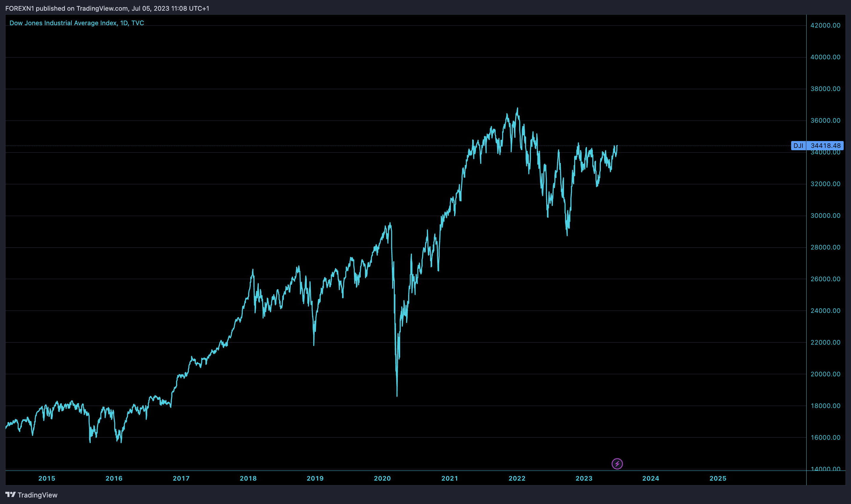Click the 2024 label on time axis
851x504 pixels.
pyautogui.click(x=651, y=478)
